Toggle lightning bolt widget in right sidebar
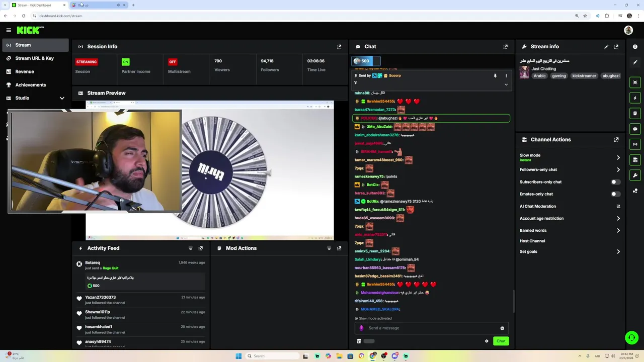Viewport: 644px width, 362px height. click(635, 98)
